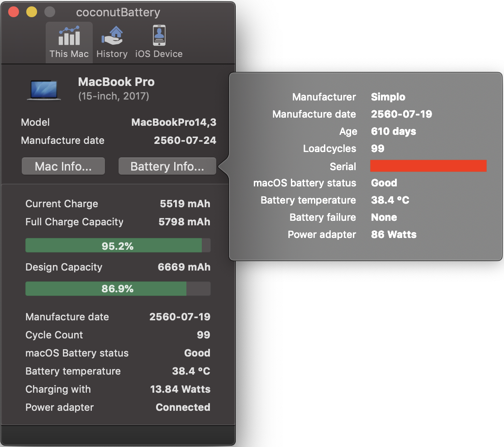Open the Mac Info... button

[x=63, y=166]
